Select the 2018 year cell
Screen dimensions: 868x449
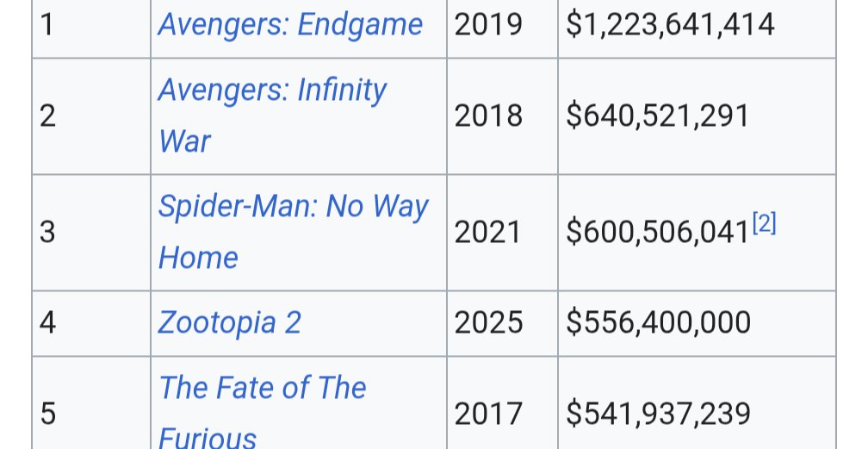[x=488, y=116]
